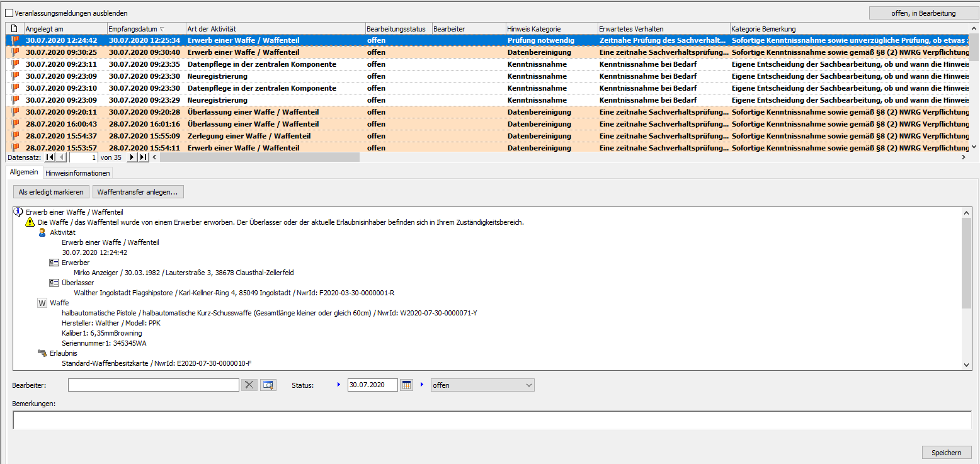Select the Allgemein tab
Image resolution: width=980 pixels, height=464 pixels.
click(x=24, y=173)
